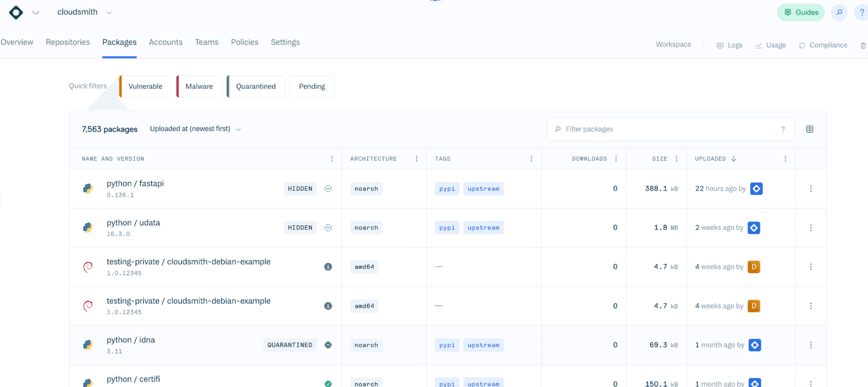Open row actions menu for fastapi
868x387 pixels.
point(811,188)
